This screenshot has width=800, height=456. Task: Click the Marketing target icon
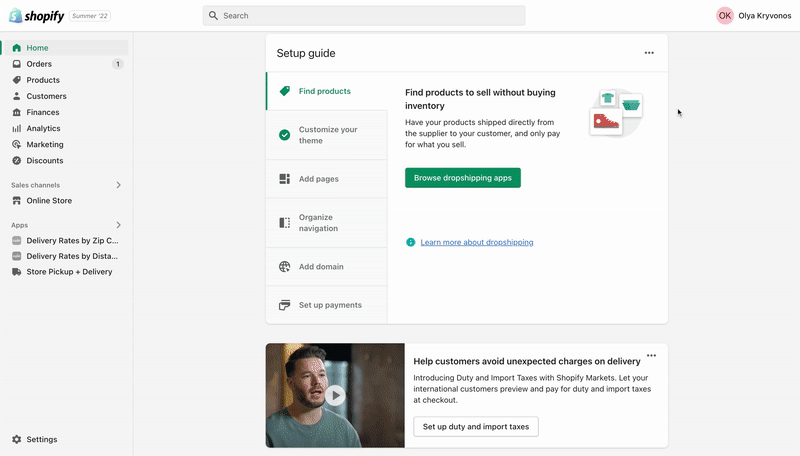click(x=16, y=144)
